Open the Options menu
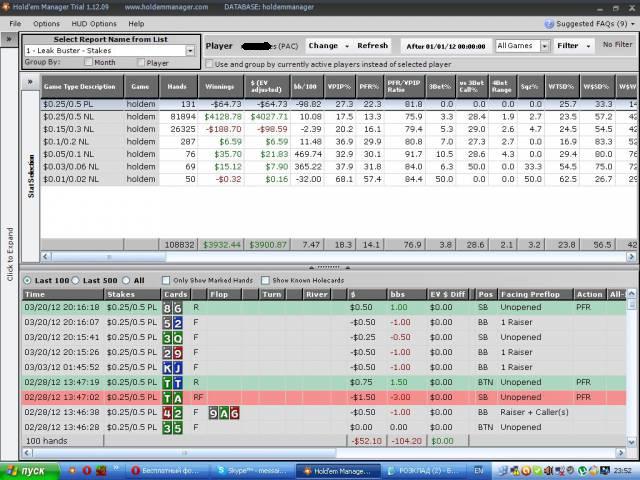Screen dimensions: 640x480 (x=46, y=24)
